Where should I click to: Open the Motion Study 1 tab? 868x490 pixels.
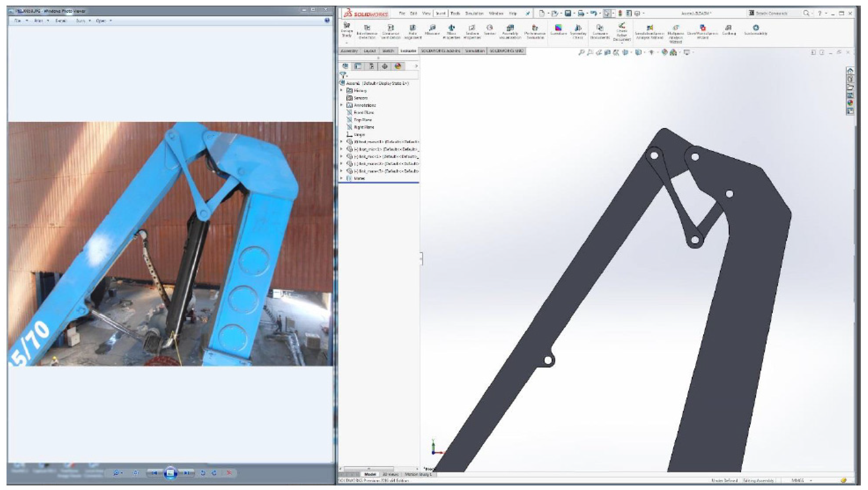[x=418, y=474]
